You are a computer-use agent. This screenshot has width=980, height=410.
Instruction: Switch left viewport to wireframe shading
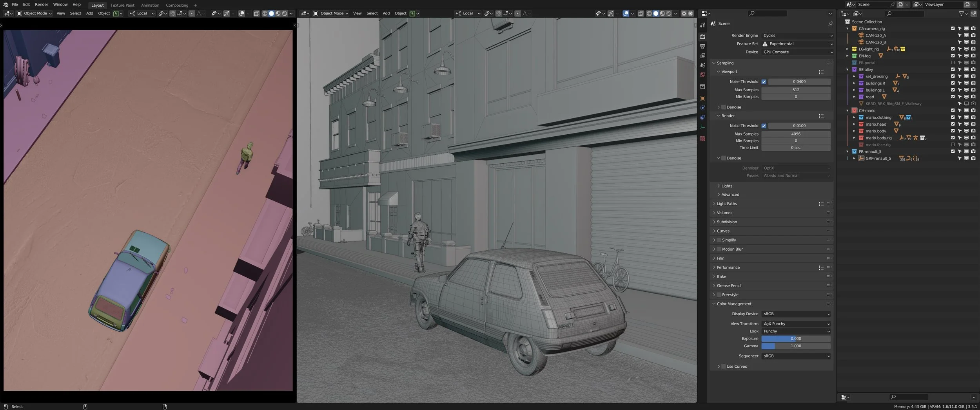click(x=265, y=13)
